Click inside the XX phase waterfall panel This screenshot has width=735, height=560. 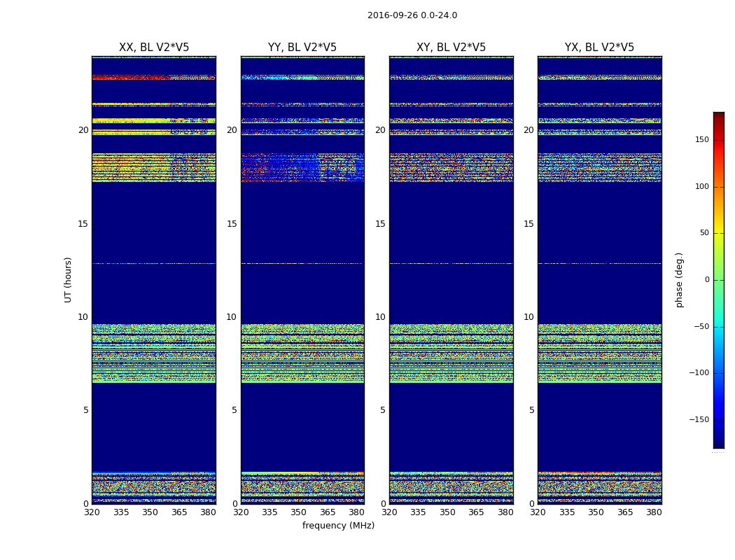pos(154,280)
